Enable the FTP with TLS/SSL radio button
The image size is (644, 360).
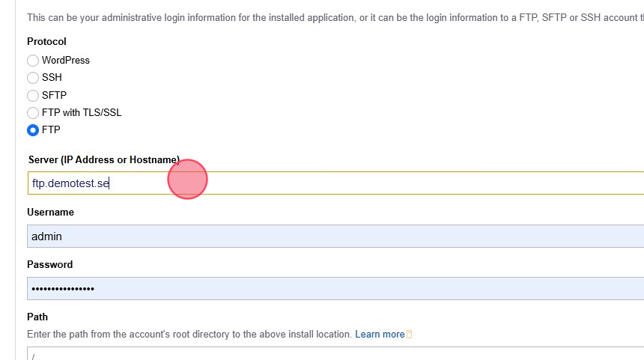coord(33,113)
